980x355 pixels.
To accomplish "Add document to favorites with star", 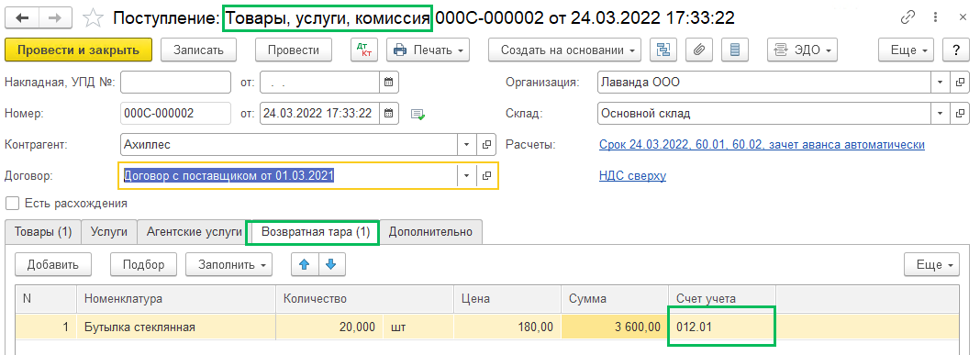I will pyautogui.click(x=93, y=17).
